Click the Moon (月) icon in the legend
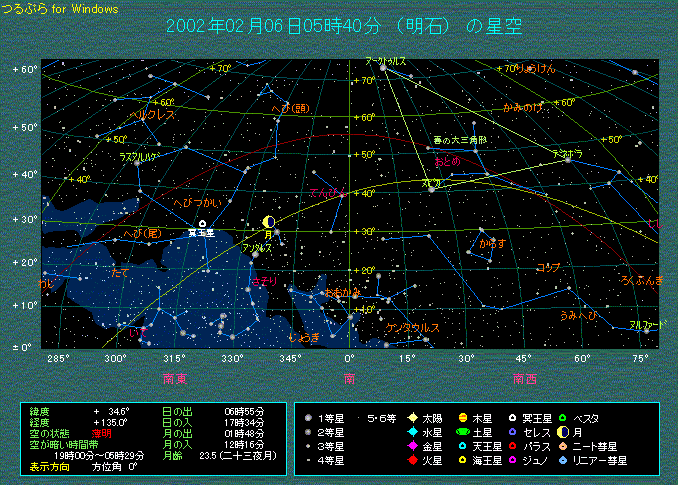 tap(563, 431)
